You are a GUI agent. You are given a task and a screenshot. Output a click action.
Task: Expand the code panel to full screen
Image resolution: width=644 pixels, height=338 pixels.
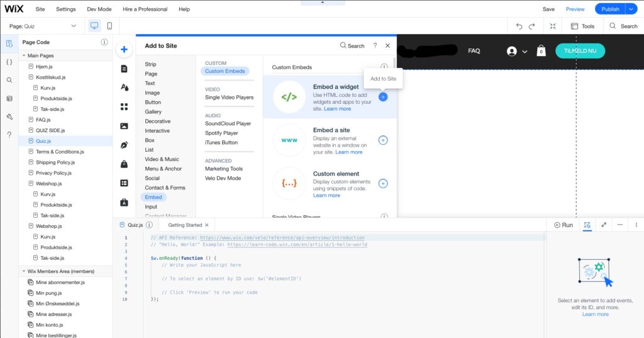pyautogui.click(x=604, y=225)
